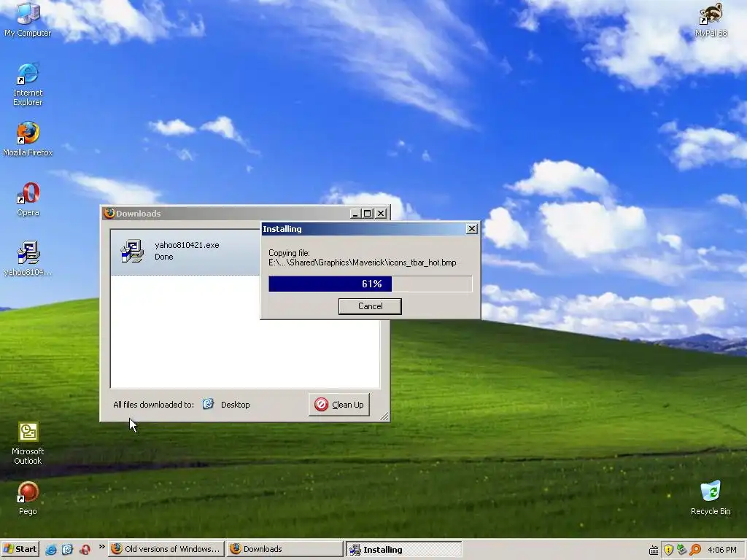Open the Start menu
747x560 pixels.
pos(20,550)
